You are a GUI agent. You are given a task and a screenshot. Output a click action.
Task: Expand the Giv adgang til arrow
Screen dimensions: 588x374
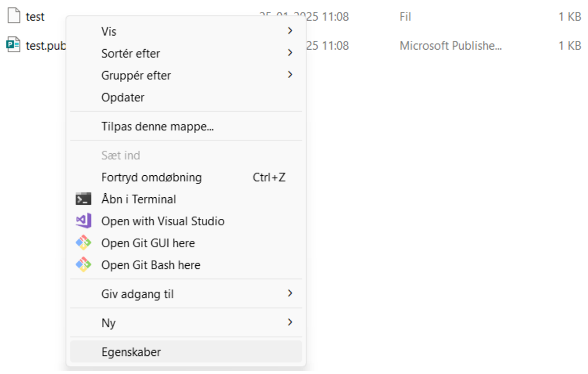coord(289,293)
